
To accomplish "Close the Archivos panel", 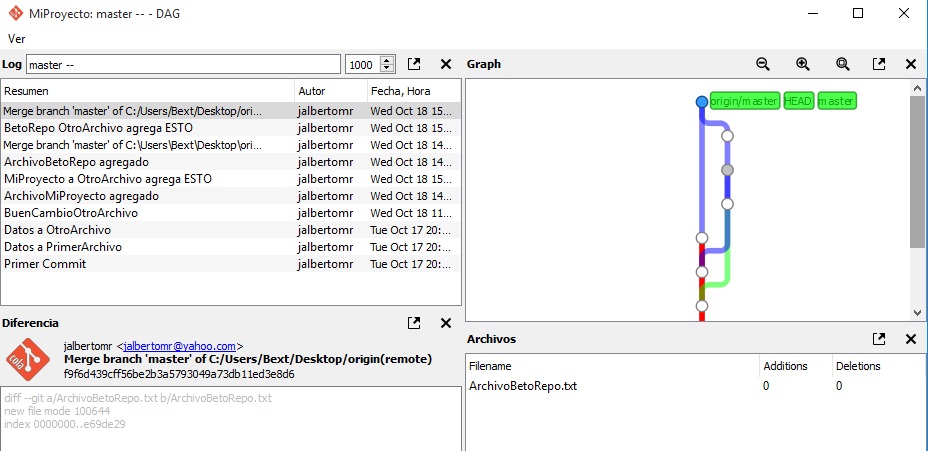I will tap(911, 339).
